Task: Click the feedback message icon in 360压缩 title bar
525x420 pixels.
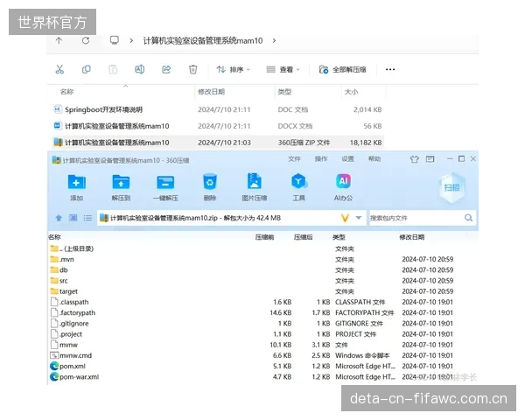Action: pos(430,159)
